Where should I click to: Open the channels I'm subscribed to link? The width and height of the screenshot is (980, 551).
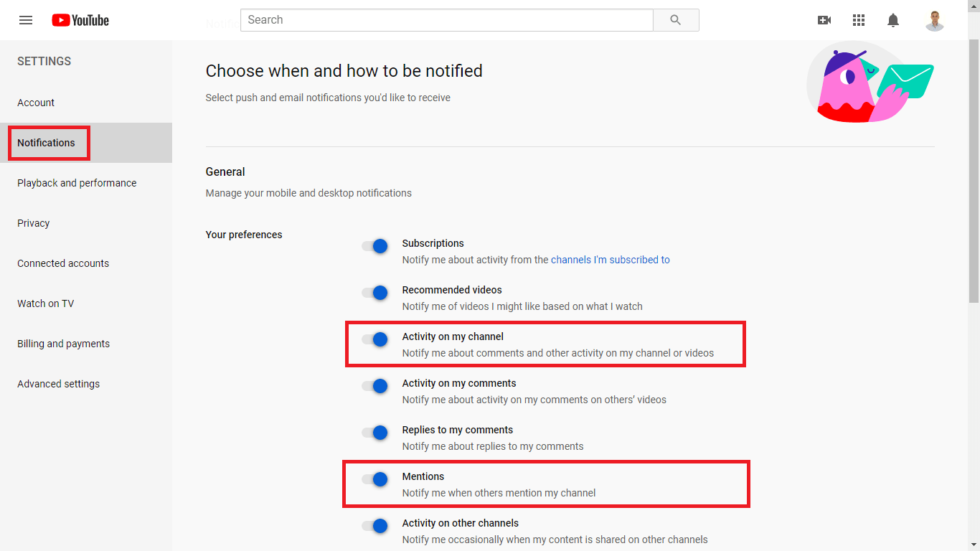point(610,260)
